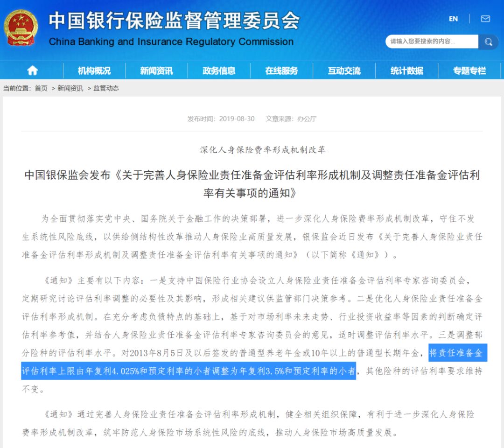Viewport: 504px width, 448px height.
Task: Click the search magnifier button
Action: (488, 42)
